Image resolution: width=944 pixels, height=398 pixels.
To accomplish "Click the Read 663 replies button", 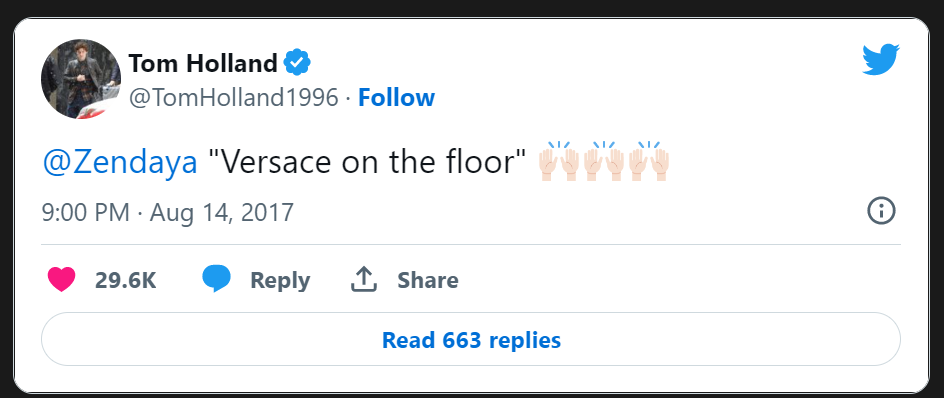I will point(471,340).
